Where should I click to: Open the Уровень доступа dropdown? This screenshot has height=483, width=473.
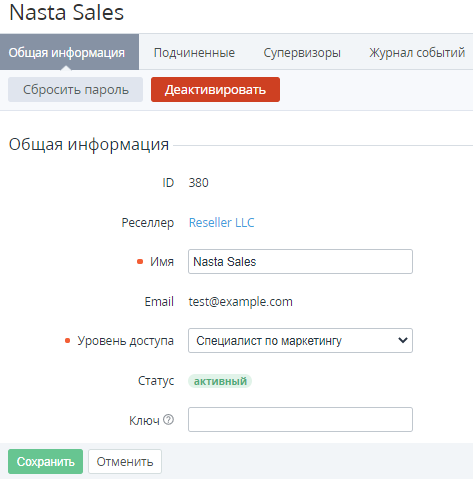pyautogui.click(x=300, y=341)
